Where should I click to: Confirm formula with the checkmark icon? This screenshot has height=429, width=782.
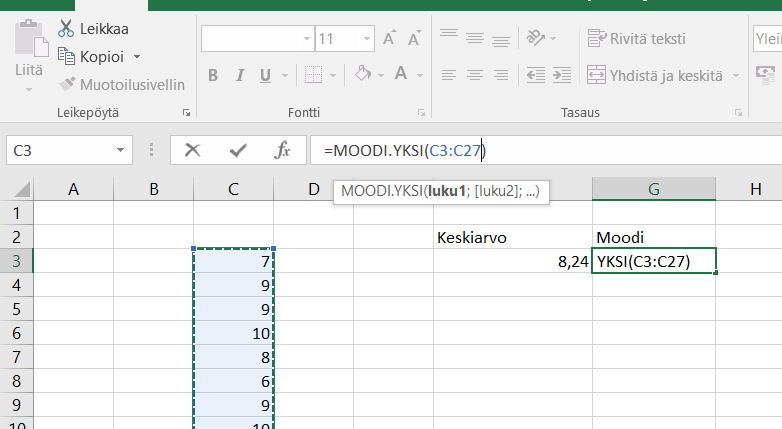(x=238, y=150)
